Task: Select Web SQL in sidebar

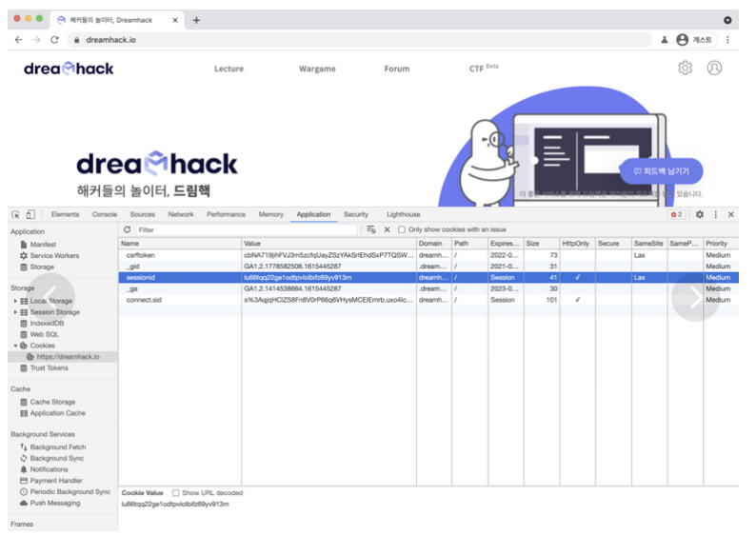Action: [45, 334]
